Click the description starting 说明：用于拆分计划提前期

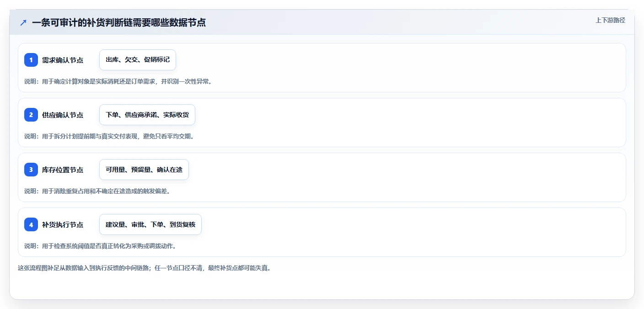(109, 136)
